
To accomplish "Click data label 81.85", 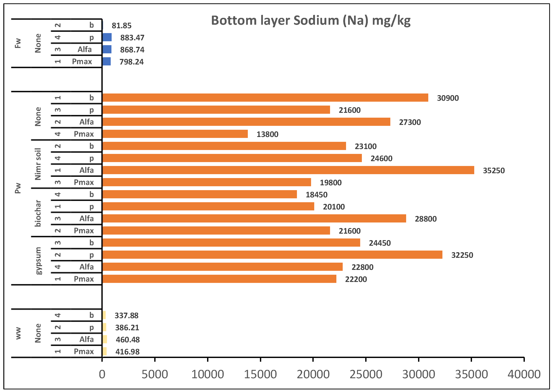I will click(121, 26).
